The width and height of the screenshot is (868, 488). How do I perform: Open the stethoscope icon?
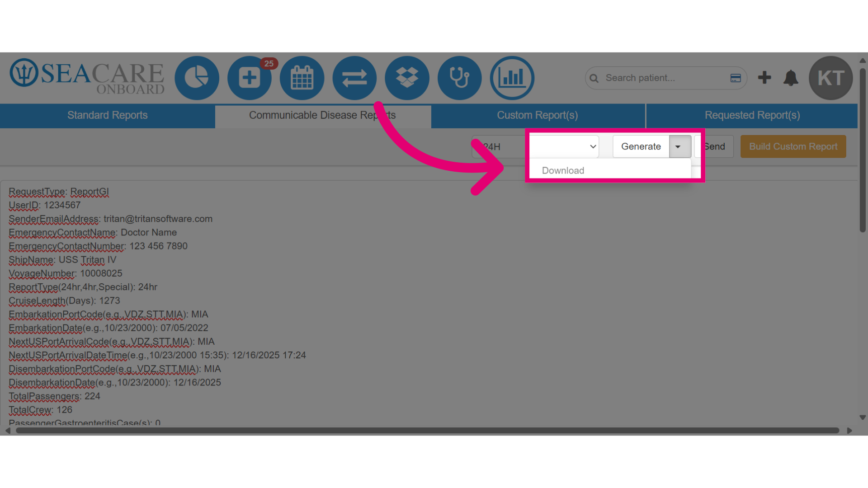[x=459, y=78]
